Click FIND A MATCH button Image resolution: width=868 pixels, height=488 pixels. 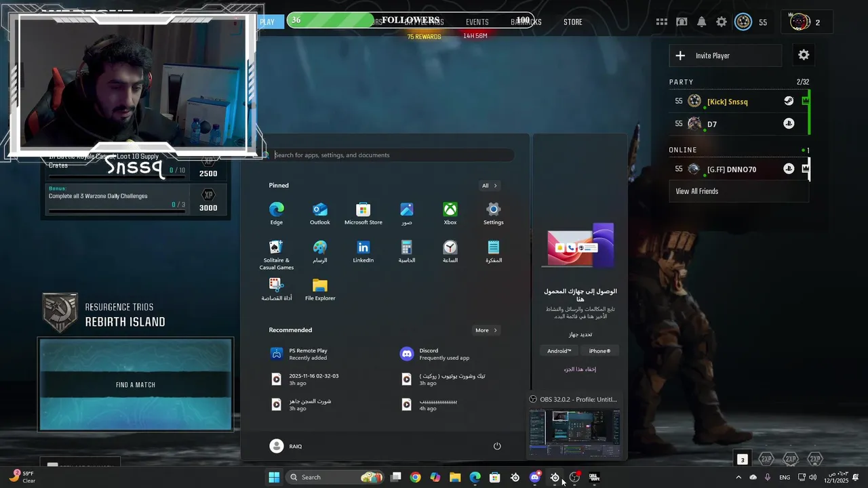pyautogui.click(x=136, y=384)
